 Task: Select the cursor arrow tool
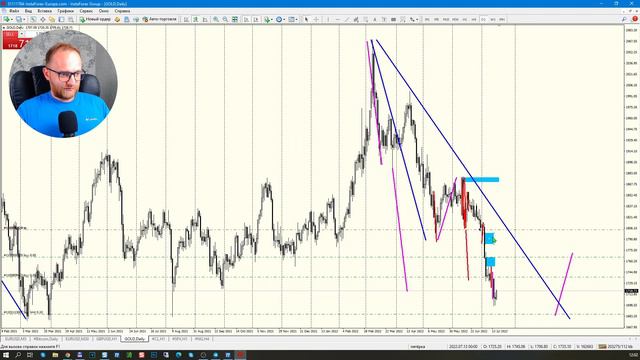[x=307, y=19]
